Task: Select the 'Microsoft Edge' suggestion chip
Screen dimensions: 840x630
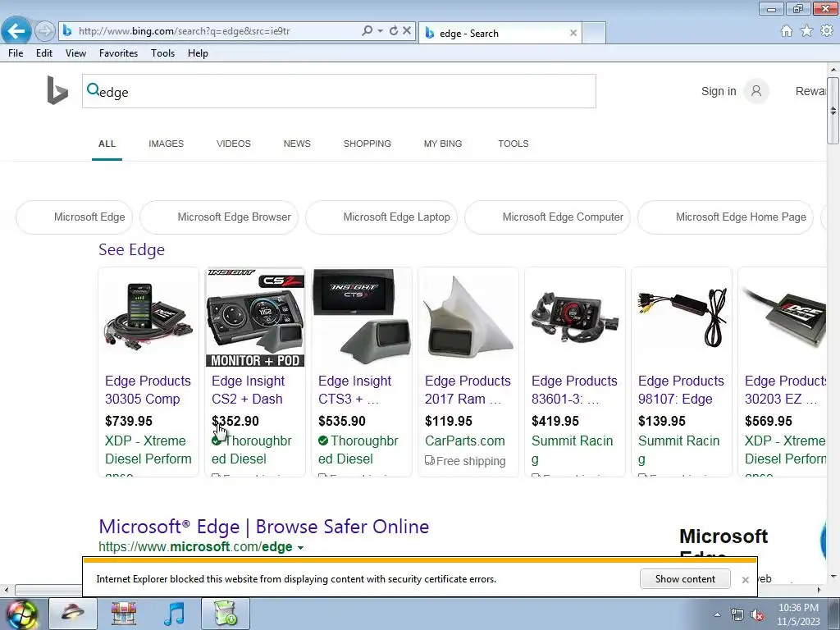Action: coord(75,217)
